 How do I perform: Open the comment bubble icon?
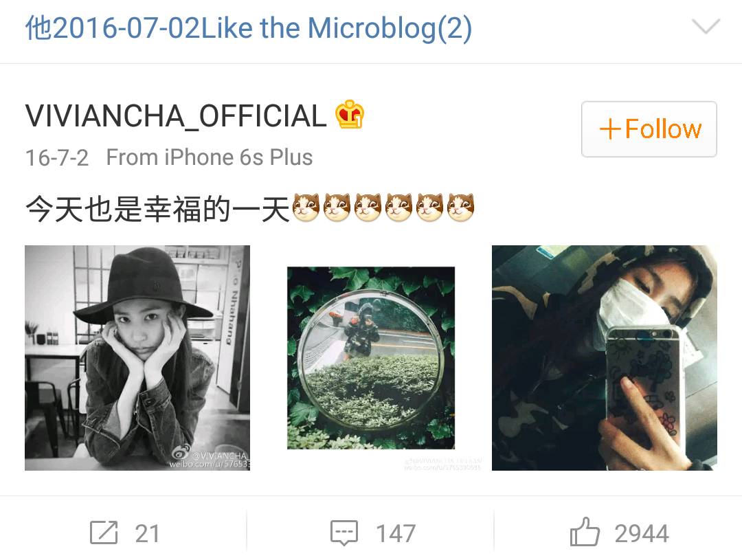pyautogui.click(x=344, y=533)
